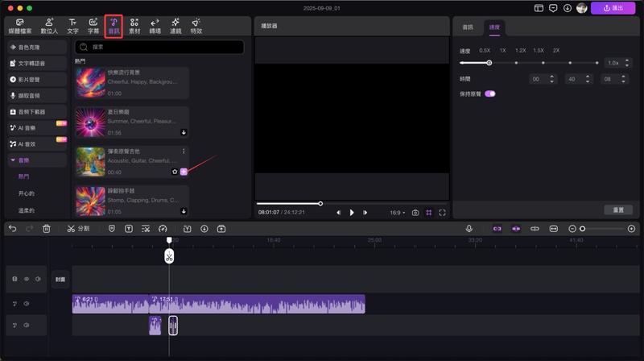Screen dimensions: 644x361
Task: Open the 16:9 aspect ratio dropdown
Action: (397, 213)
